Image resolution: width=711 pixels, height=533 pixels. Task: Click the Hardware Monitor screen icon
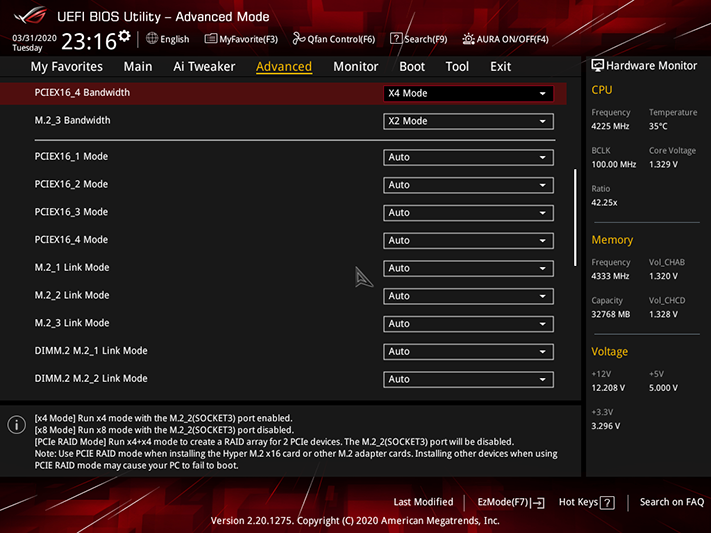598,66
